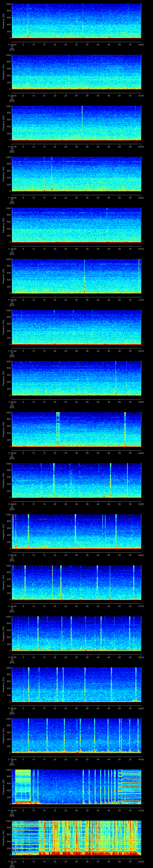This screenshot has height=868, width=153.
Task: Pick the 11:33:00 time axis label
Action: pos(12,453)
